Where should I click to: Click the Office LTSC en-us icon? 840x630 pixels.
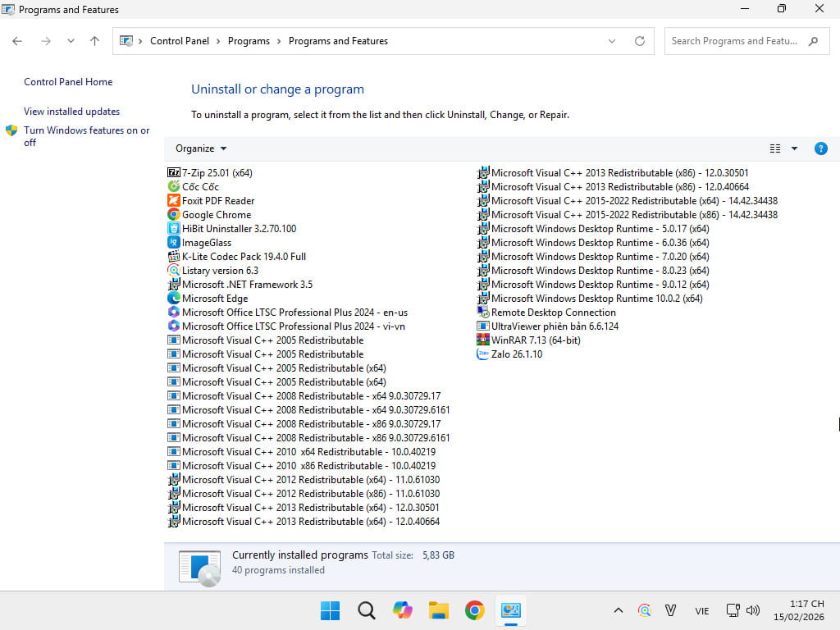[x=174, y=312]
